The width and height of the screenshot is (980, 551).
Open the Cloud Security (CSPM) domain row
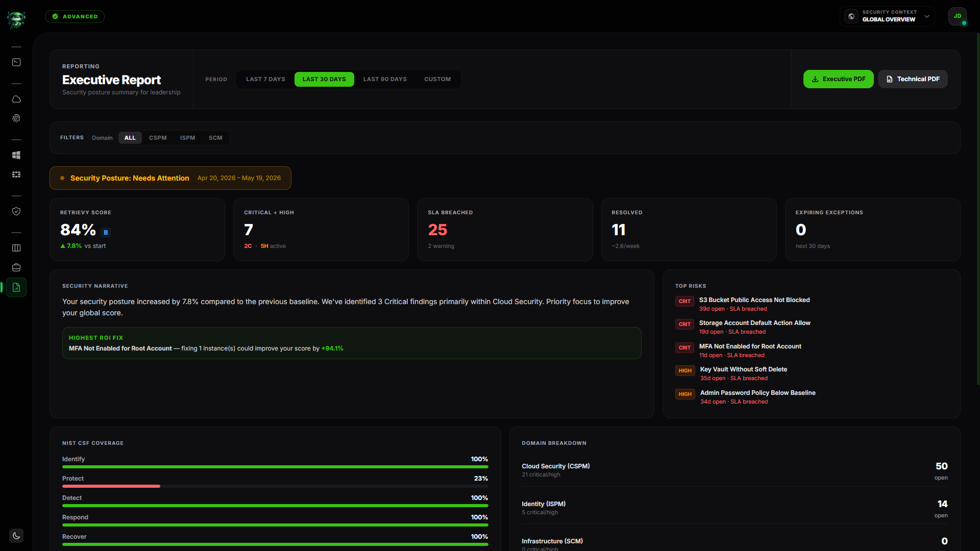[734, 470]
